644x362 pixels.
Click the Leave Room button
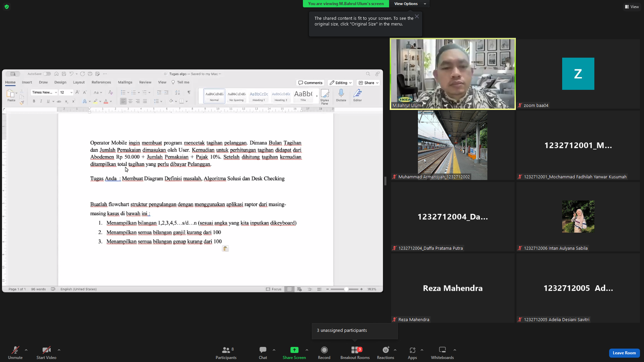624,353
